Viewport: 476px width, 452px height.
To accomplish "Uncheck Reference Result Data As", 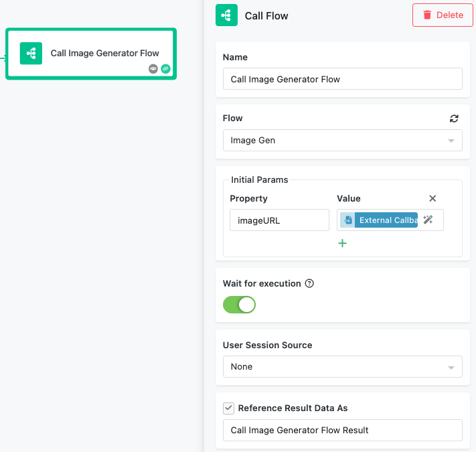I will pyautogui.click(x=229, y=408).
